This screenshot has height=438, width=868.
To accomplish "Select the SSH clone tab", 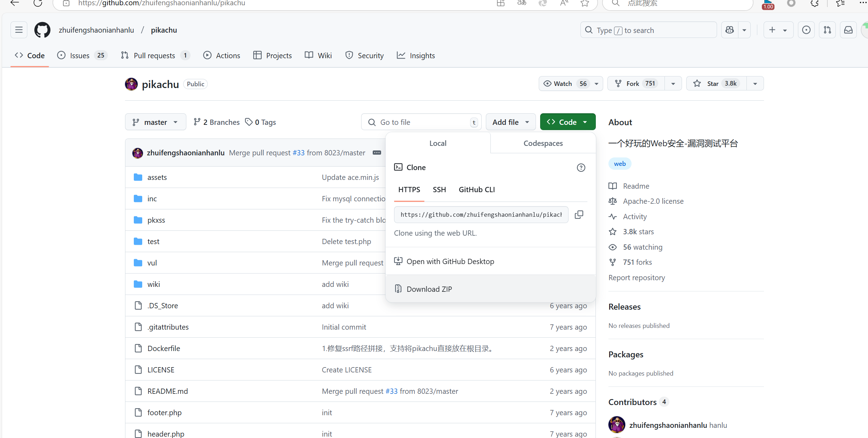I will tap(439, 189).
